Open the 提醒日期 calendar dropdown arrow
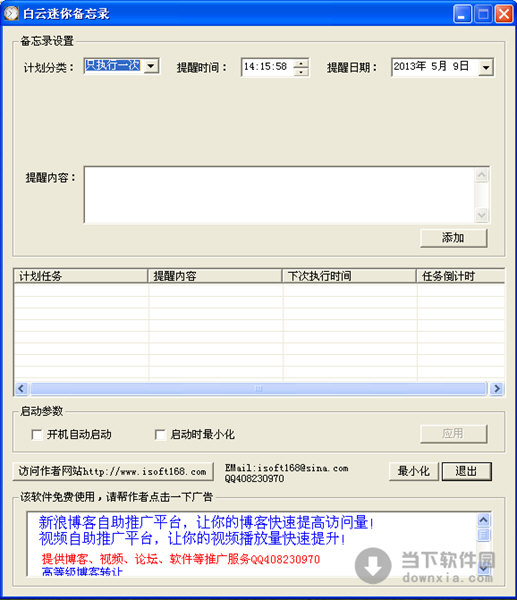The height and width of the screenshot is (600, 517). pyautogui.click(x=486, y=68)
